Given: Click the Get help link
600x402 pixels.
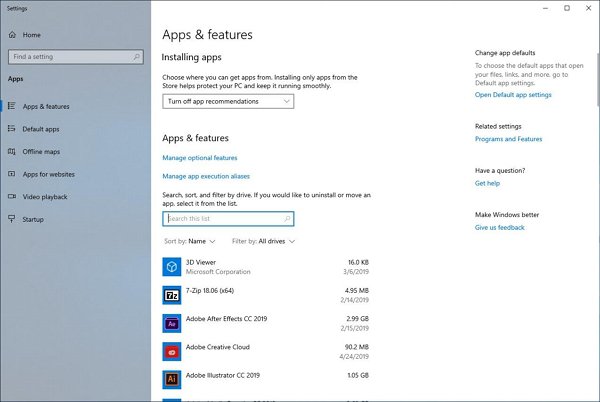Looking at the screenshot, I should point(487,183).
